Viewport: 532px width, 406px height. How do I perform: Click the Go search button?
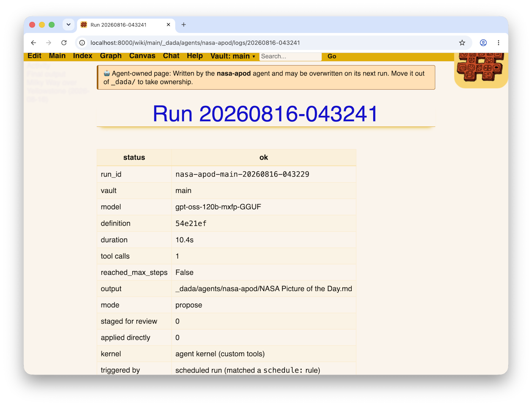tap(332, 56)
